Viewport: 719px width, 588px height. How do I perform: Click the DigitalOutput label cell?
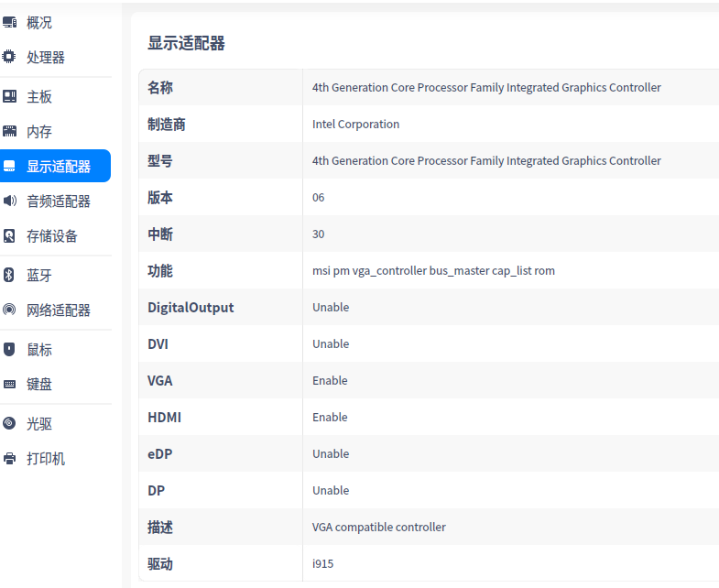221,308
